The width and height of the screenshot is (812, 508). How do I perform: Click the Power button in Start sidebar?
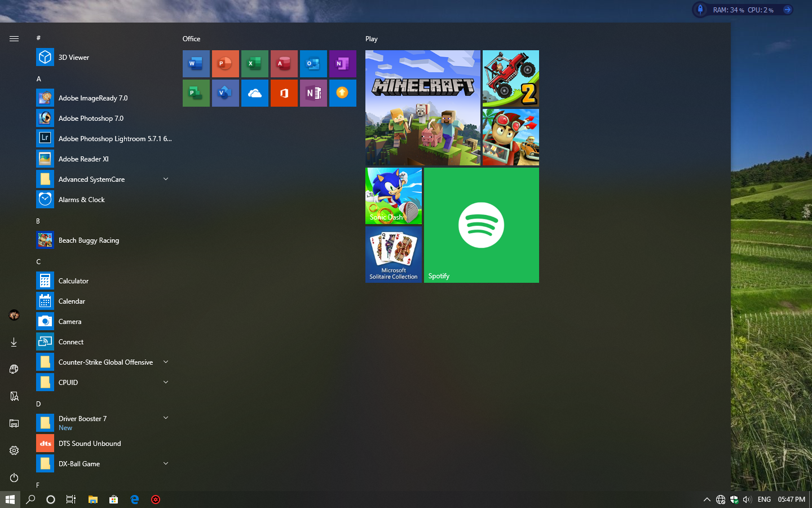pos(14,478)
